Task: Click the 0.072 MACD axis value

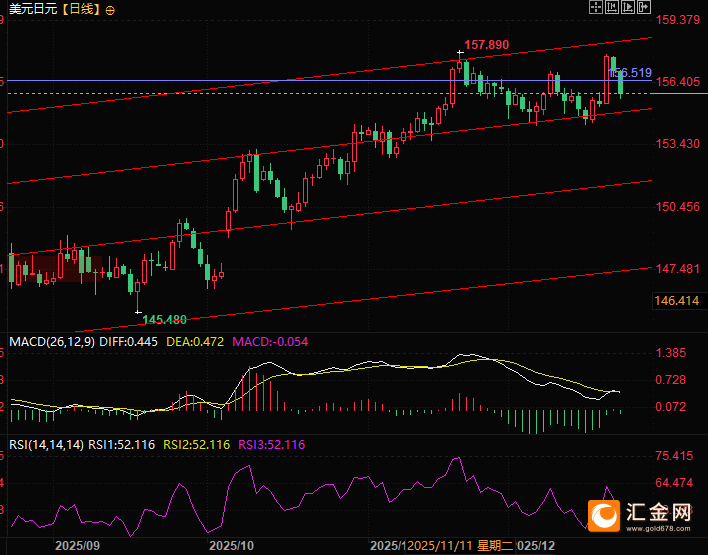Action: point(671,407)
